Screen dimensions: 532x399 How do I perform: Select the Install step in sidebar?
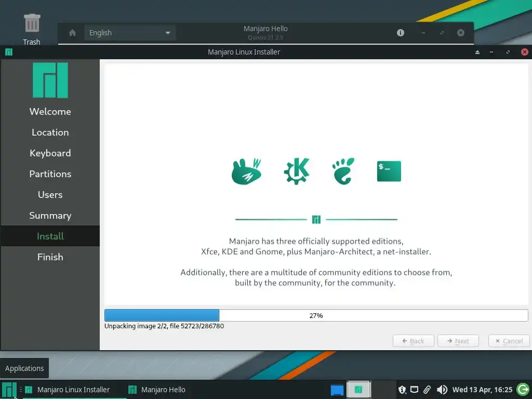50,236
